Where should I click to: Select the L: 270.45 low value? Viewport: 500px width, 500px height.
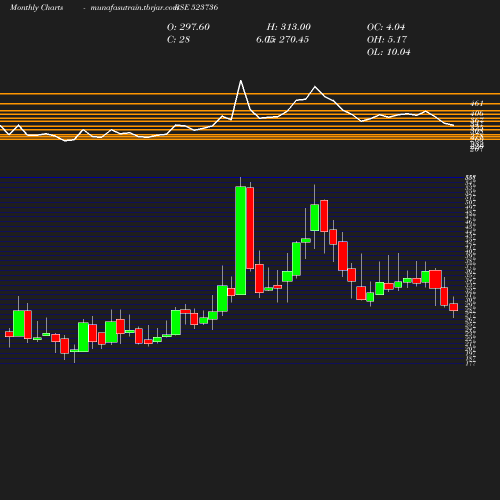coord(289,40)
